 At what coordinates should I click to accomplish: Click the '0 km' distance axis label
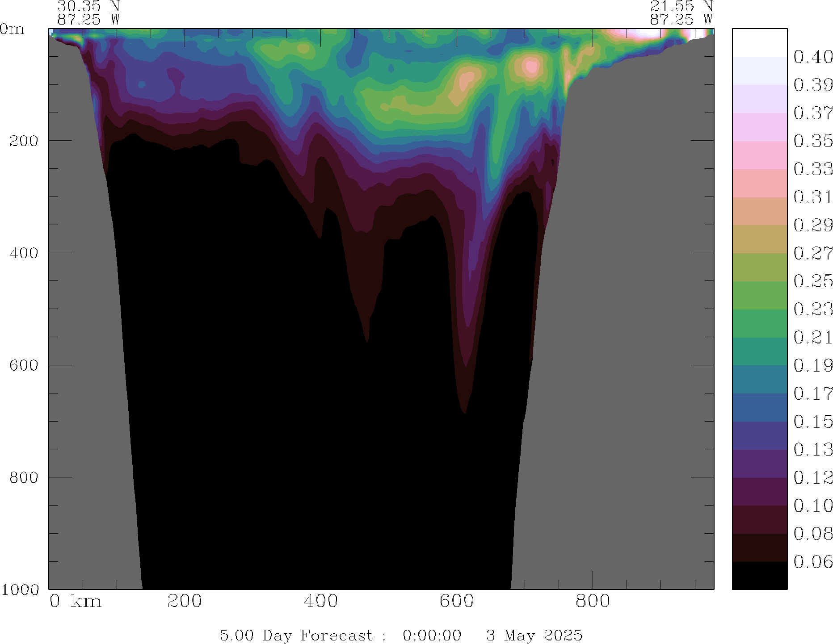pyautogui.click(x=76, y=601)
